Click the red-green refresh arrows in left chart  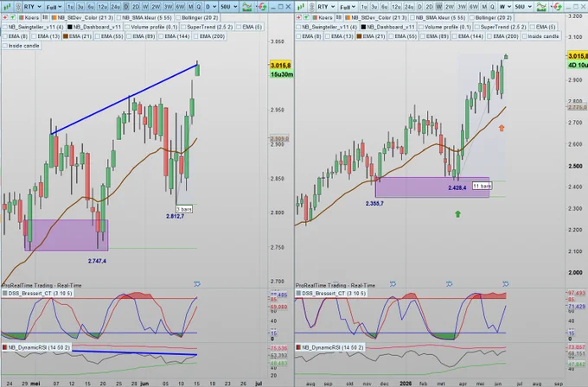coord(262,7)
